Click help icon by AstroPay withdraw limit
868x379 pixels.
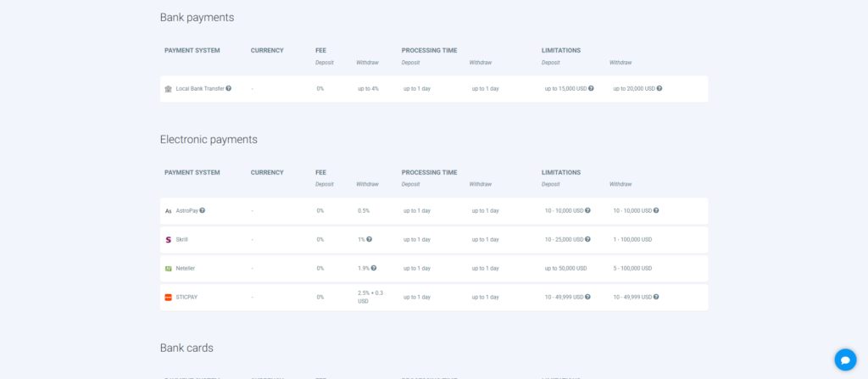click(x=656, y=210)
